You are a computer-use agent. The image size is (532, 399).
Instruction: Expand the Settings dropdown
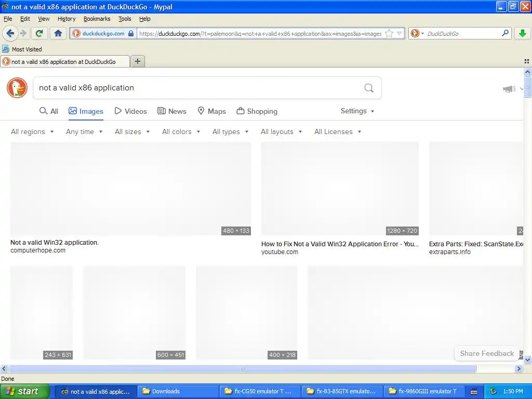pos(357,111)
